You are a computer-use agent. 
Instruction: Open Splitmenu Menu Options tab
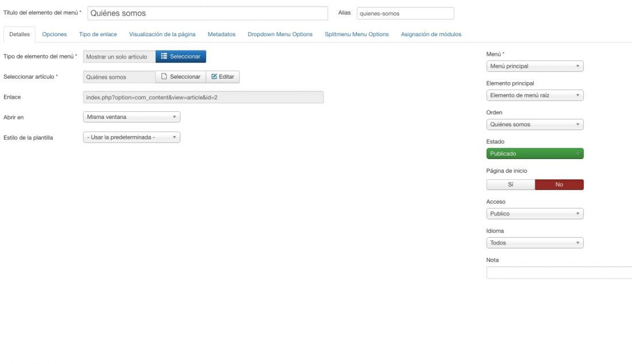(x=357, y=34)
